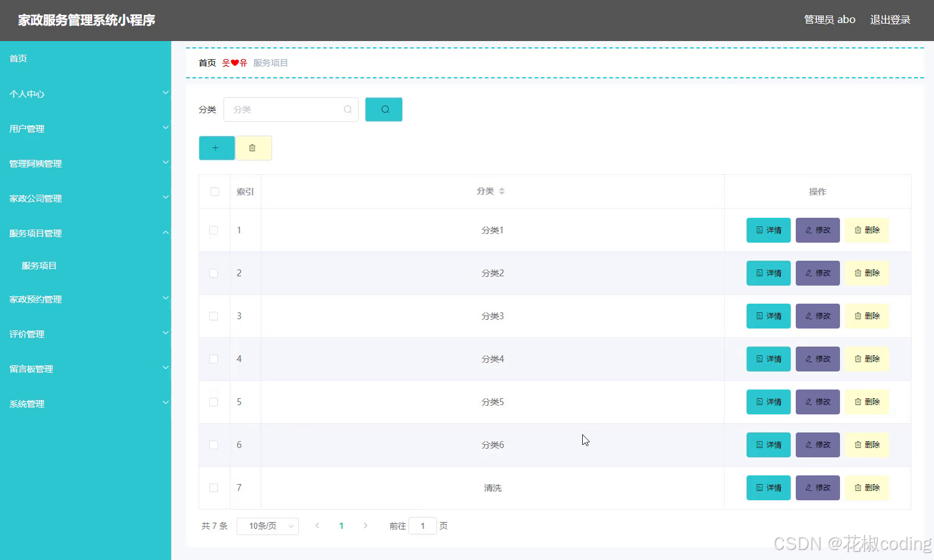
Task: Click 修改 for row 分类4
Action: 818,359
